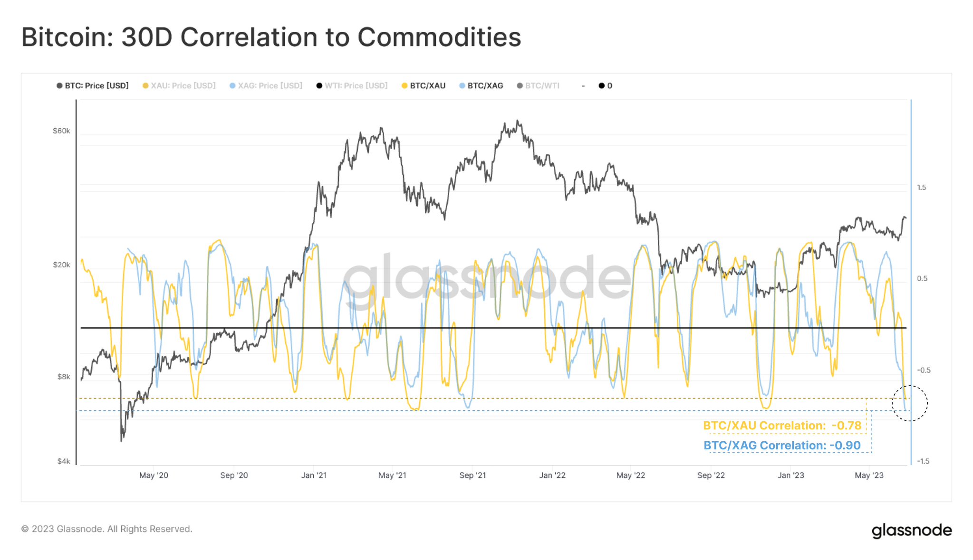Click the BTC/XAG Correlation: -0.90 annotation
The height and width of the screenshot is (560, 973).
coord(782,446)
